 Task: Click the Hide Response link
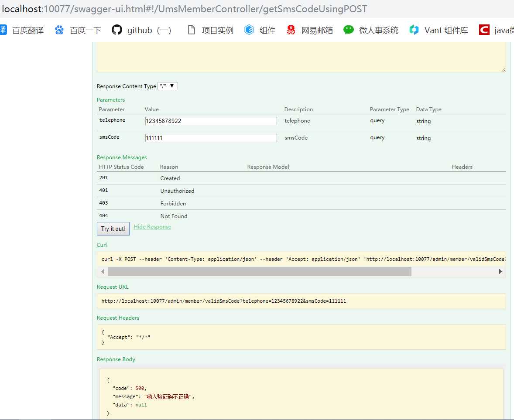(x=152, y=227)
